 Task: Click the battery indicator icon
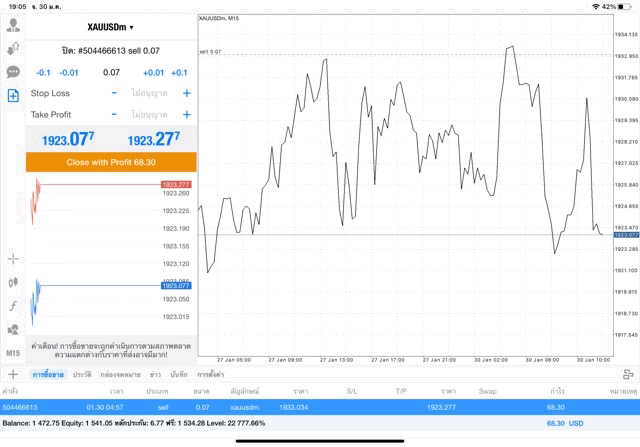click(x=624, y=7)
